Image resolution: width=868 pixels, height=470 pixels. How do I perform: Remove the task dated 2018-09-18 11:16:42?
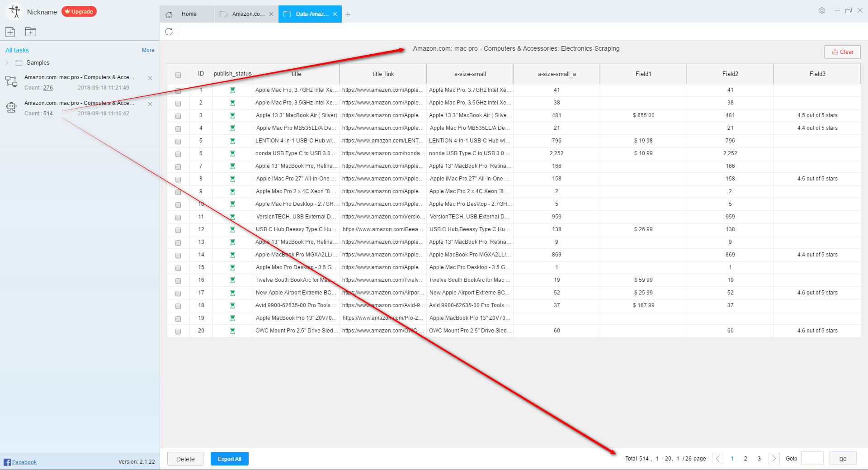click(x=150, y=104)
